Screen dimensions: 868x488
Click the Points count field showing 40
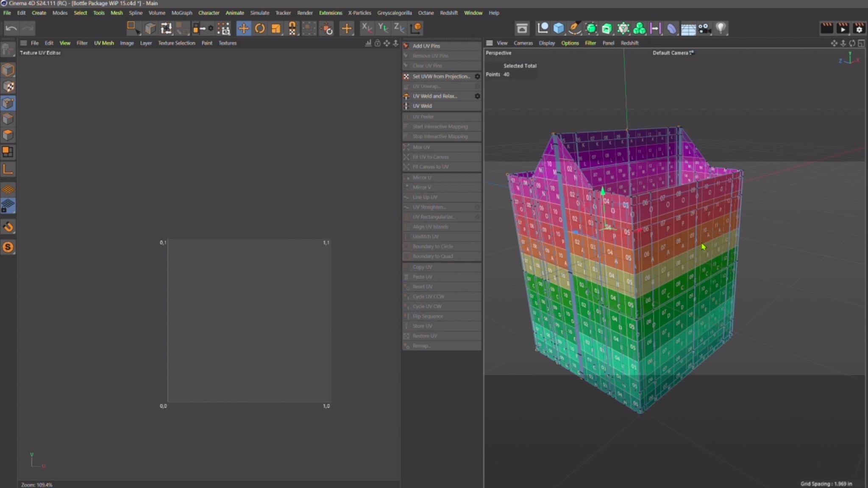[507, 74]
